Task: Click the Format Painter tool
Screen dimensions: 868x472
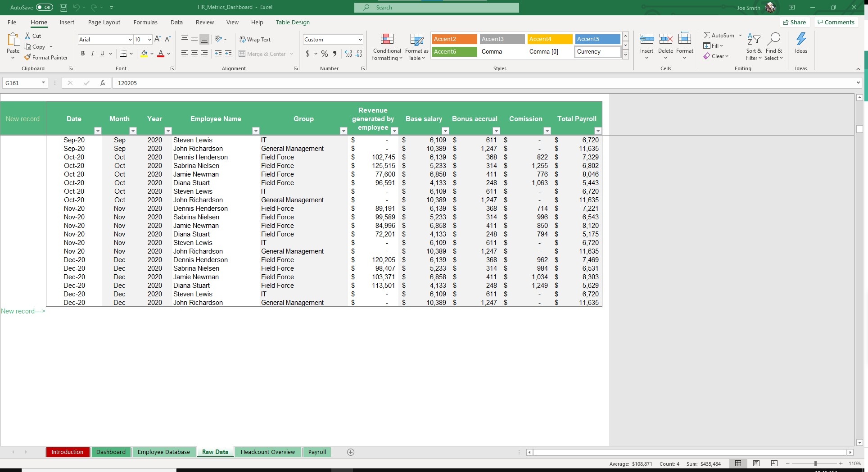Action: point(46,58)
